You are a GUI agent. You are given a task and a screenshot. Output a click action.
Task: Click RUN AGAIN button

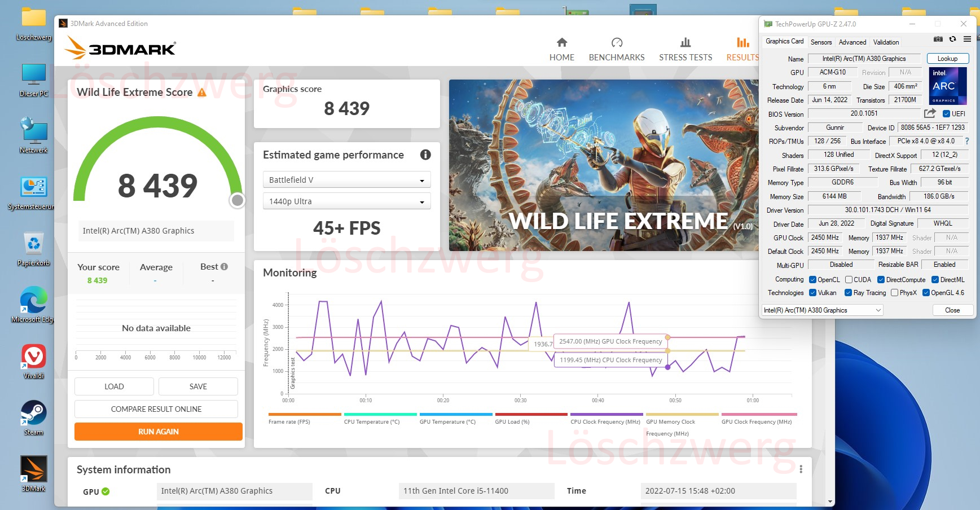(159, 432)
